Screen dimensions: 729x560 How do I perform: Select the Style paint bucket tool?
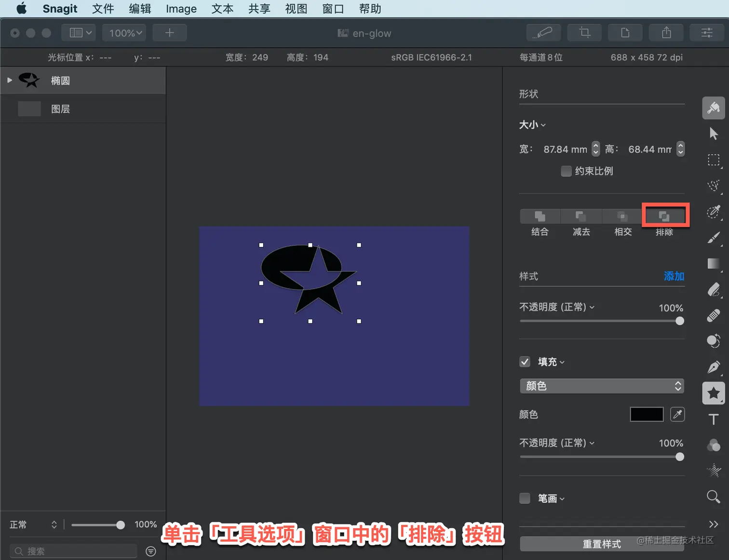[x=714, y=108]
